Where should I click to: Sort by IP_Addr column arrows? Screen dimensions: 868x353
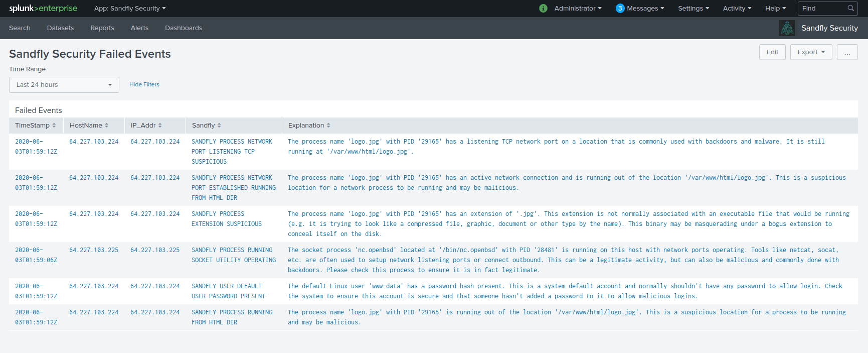160,126
